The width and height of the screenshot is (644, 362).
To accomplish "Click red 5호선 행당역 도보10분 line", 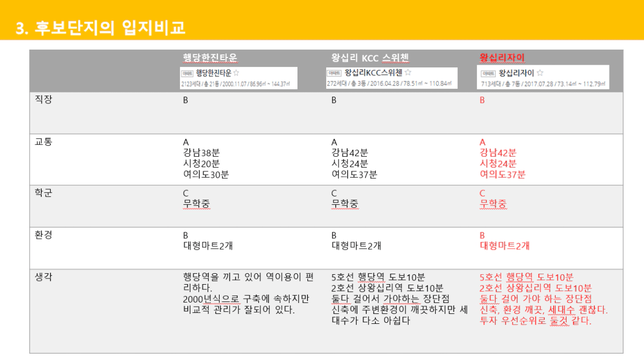I will (x=526, y=277).
